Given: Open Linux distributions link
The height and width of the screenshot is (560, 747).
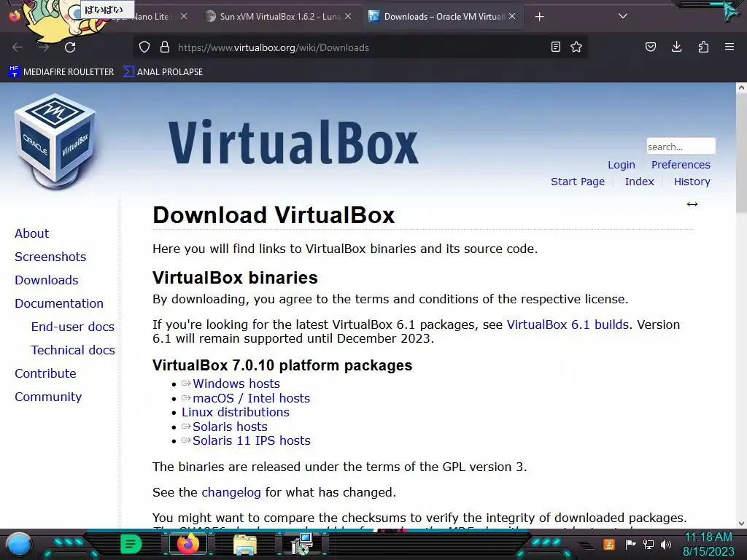Looking at the screenshot, I should click(236, 413).
